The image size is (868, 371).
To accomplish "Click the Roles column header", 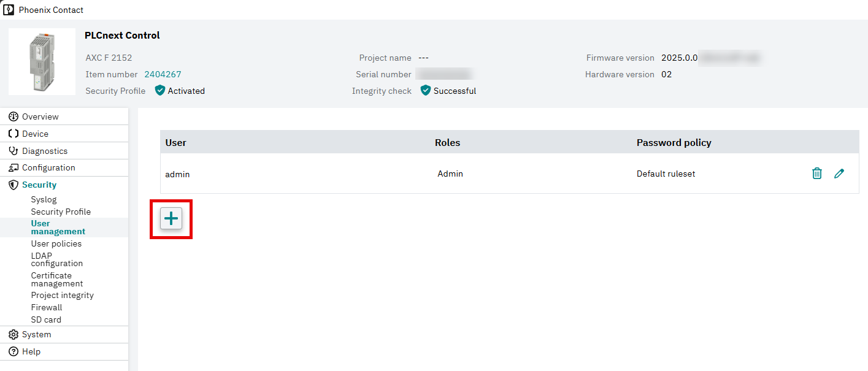I will pos(447,142).
